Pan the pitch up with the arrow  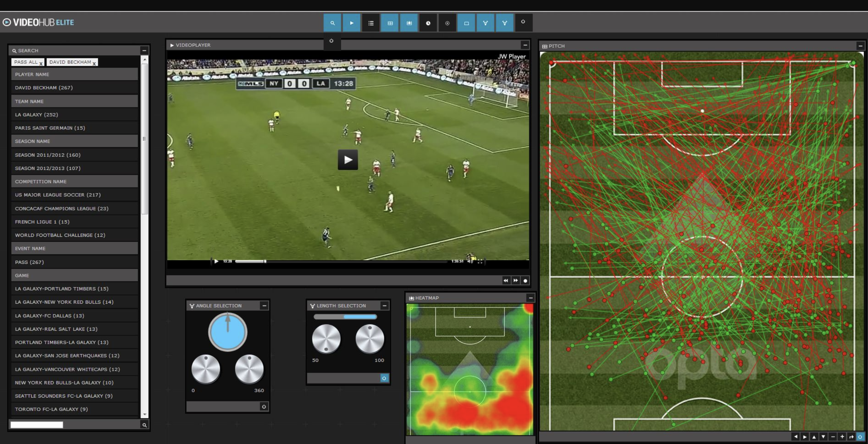click(x=814, y=436)
